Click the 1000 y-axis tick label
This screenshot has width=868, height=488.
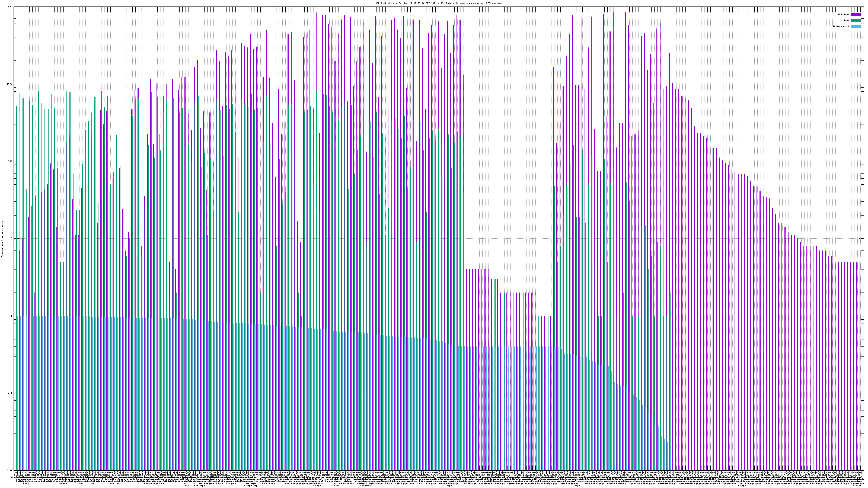(9, 84)
